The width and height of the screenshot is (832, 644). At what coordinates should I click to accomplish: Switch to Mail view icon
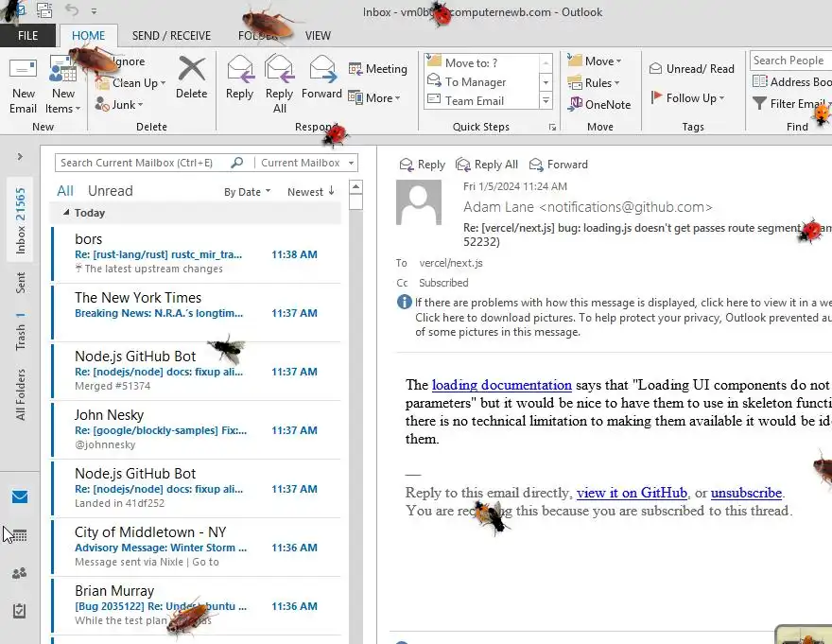(20, 496)
